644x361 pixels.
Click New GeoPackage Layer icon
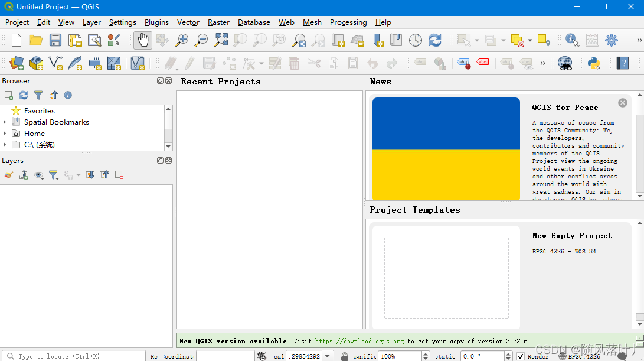coord(36,63)
